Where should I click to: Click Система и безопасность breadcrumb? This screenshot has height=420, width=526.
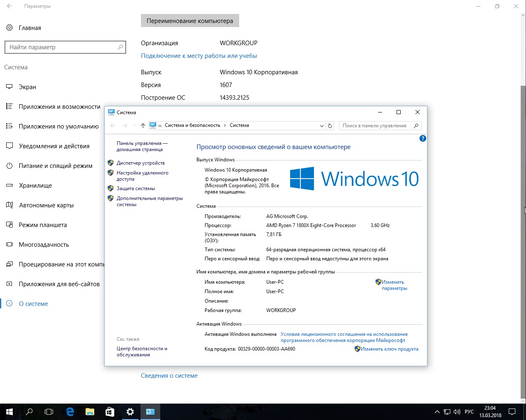[x=193, y=125]
